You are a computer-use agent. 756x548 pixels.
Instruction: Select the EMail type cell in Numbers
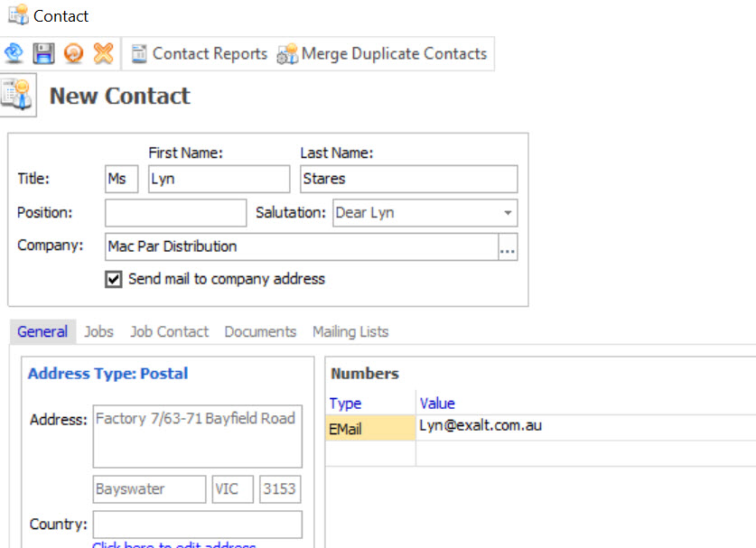point(370,429)
